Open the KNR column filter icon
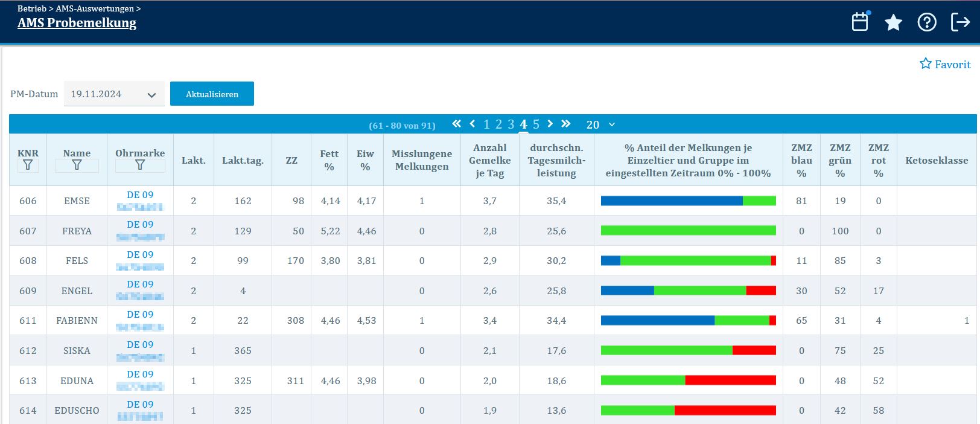This screenshot has width=980, height=424. pos(28,165)
